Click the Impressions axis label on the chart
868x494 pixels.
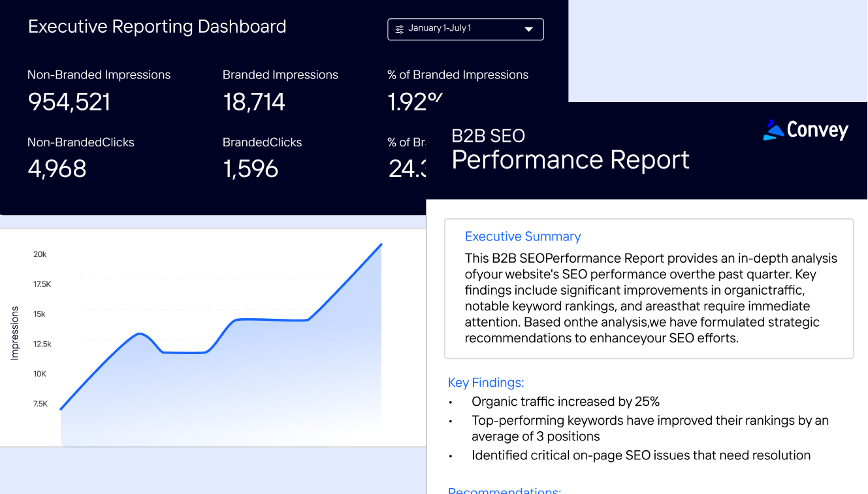click(x=15, y=333)
